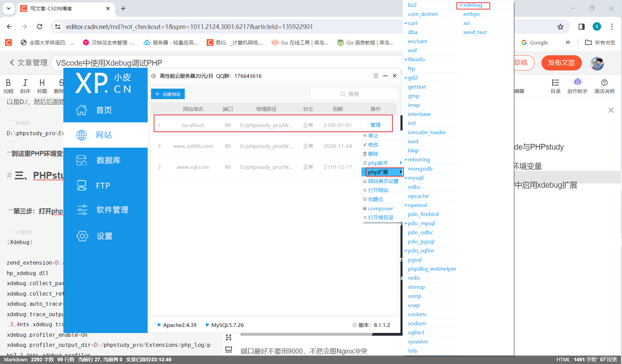Open 管理 dropdown for localhost

376,125
